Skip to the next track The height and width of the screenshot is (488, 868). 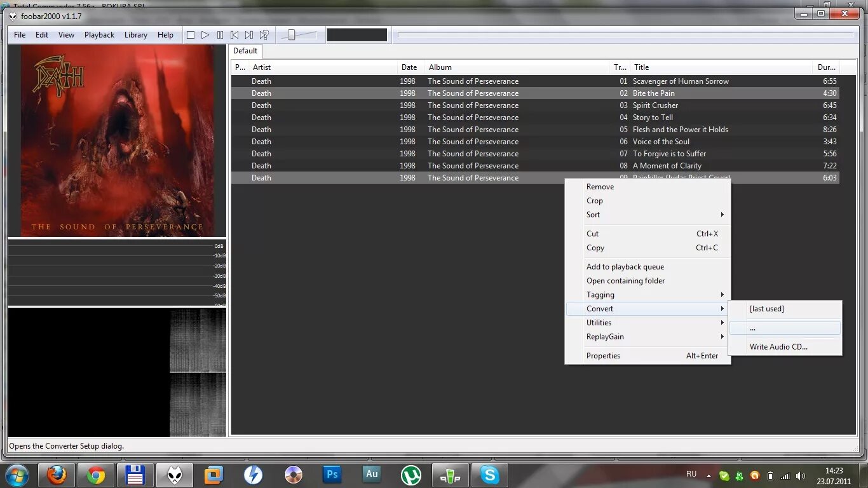[x=249, y=35]
